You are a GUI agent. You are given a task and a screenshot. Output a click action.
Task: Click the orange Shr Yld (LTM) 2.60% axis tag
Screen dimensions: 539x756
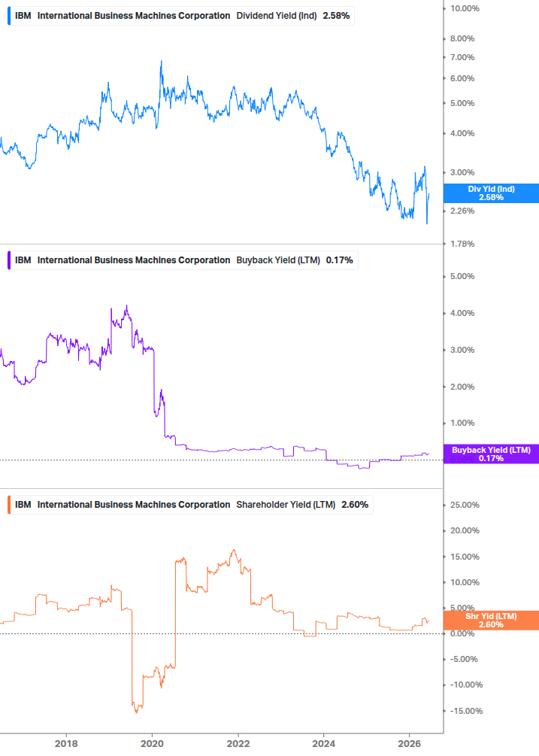click(491, 621)
